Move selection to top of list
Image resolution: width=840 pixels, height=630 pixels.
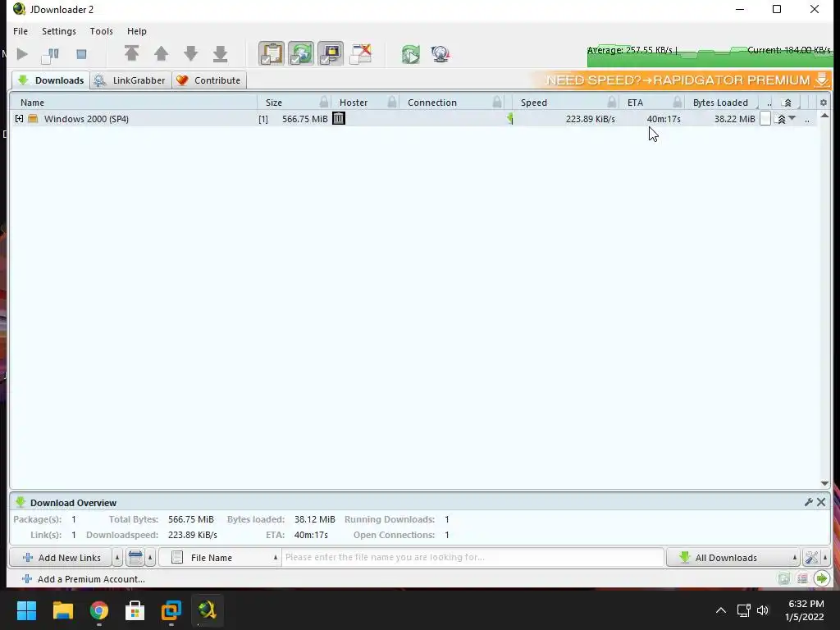[x=131, y=54]
